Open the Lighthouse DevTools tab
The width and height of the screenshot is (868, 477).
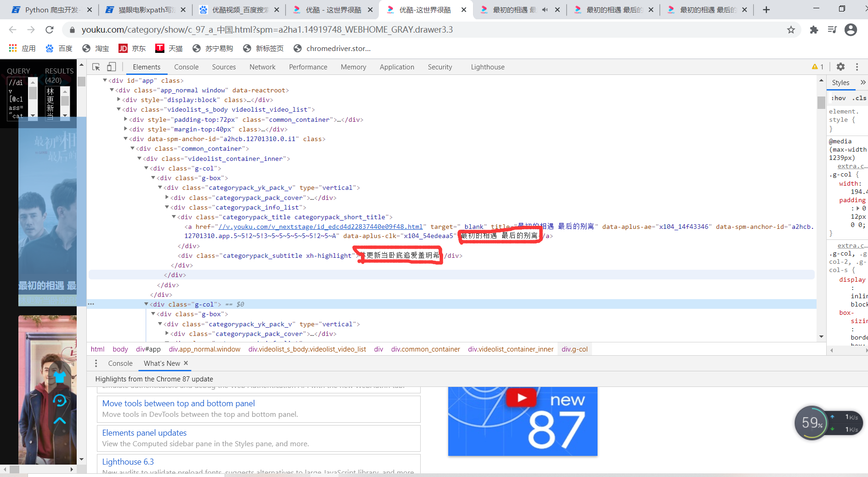488,67
